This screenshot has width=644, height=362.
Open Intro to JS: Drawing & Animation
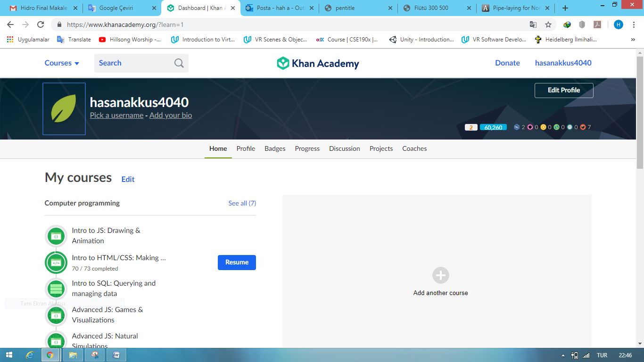(x=106, y=236)
